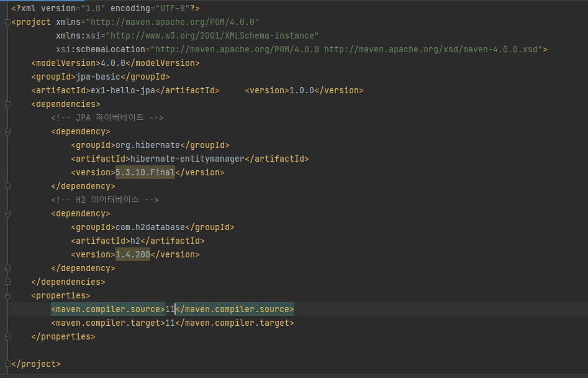Click the jpa-basic groupId value
588x378 pixels.
click(x=95, y=77)
